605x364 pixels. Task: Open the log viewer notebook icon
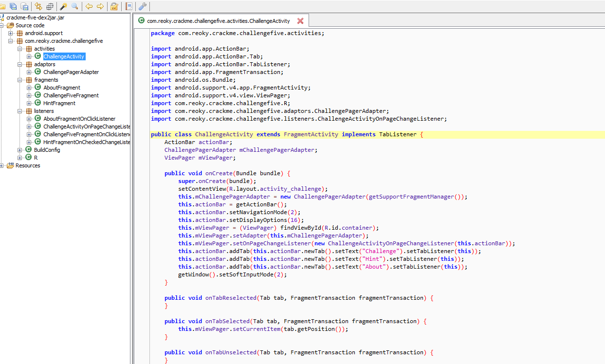click(128, 6)
